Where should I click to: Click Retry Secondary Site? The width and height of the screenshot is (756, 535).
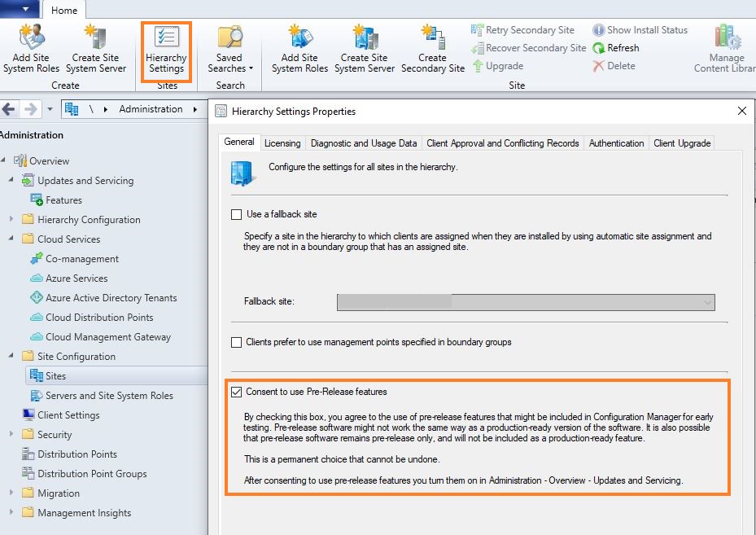[522, 30]
